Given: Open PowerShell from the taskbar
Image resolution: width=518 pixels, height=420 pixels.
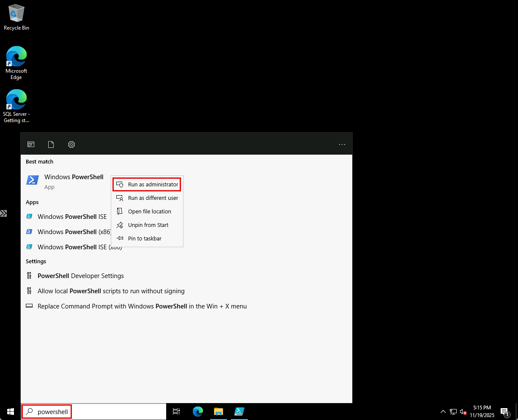Looking at the screenshot, I should (x=239, y=411).
